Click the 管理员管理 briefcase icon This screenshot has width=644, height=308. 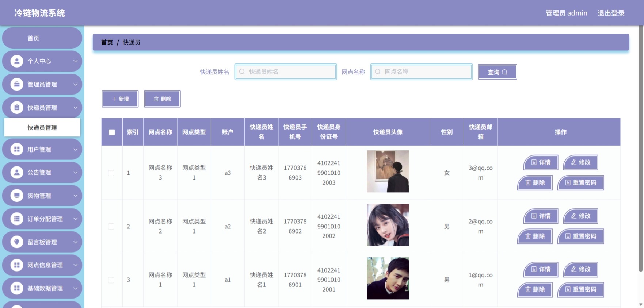(x=17, y=84)
